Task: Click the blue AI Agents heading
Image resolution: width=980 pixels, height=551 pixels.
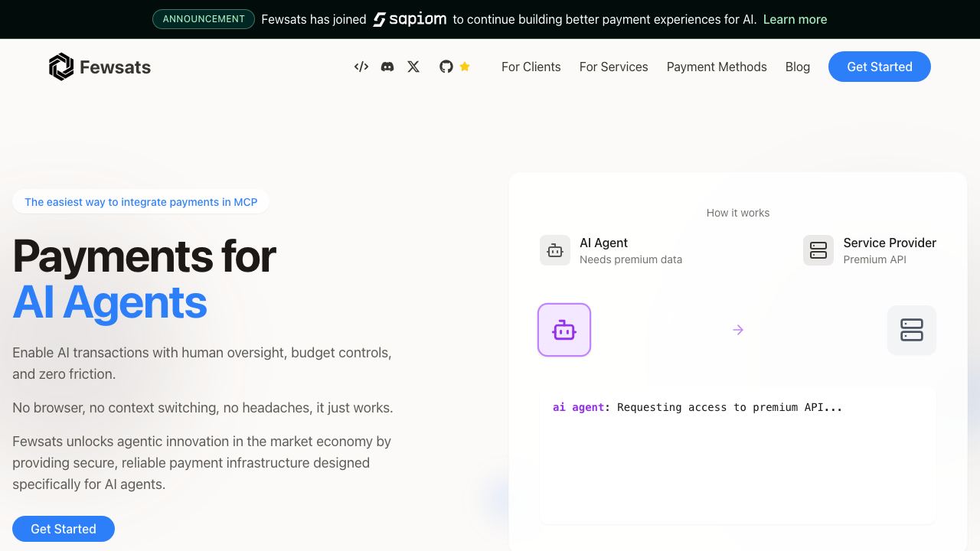Action: point(109,302)
